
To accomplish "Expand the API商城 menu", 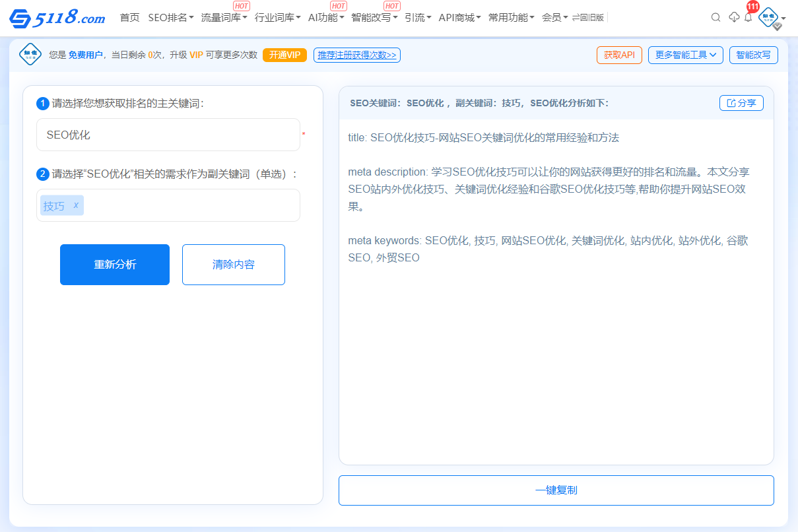I will pos(459,18).
